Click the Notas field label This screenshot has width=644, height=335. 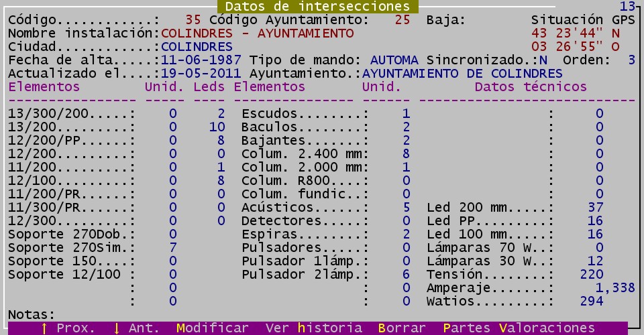pyautogui.click(x=32, y=314)
